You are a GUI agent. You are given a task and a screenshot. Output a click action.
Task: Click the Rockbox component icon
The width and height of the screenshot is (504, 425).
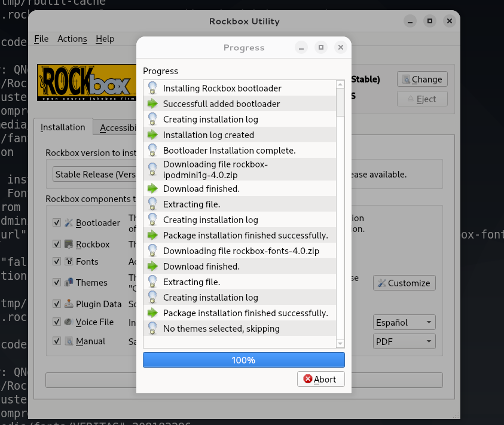[69, 244]
